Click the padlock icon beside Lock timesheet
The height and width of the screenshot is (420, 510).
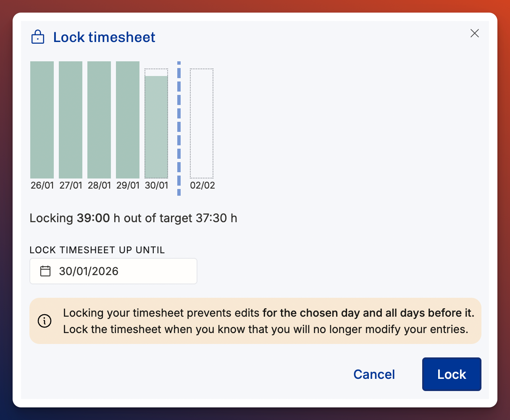click(x=38, y=37)
